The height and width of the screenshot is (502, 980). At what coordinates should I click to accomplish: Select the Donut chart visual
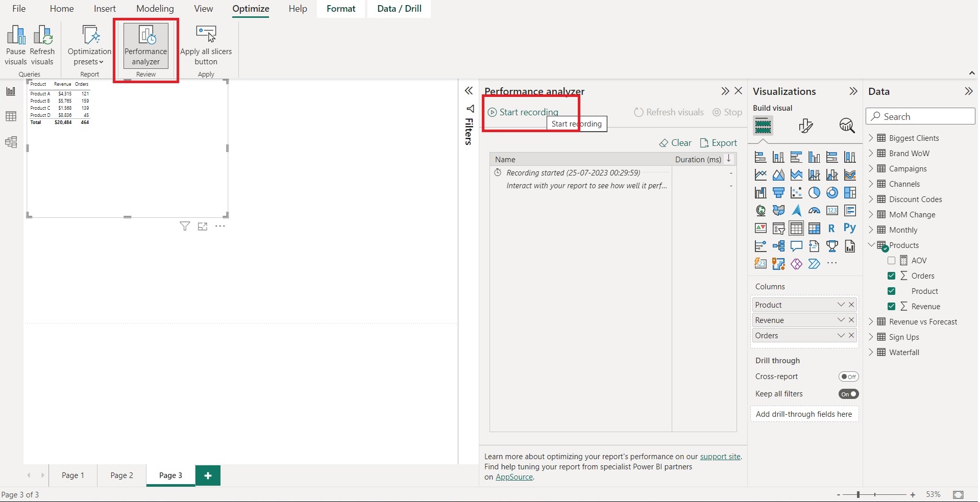832,192
